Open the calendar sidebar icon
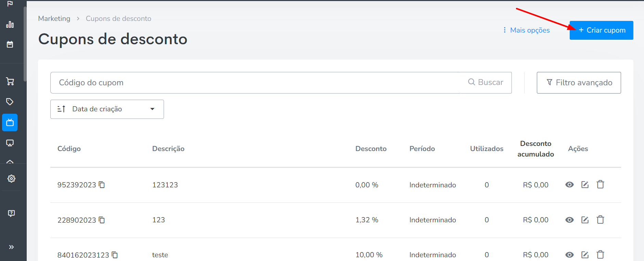This screenshot has height=261, width=644. (10, 44)
